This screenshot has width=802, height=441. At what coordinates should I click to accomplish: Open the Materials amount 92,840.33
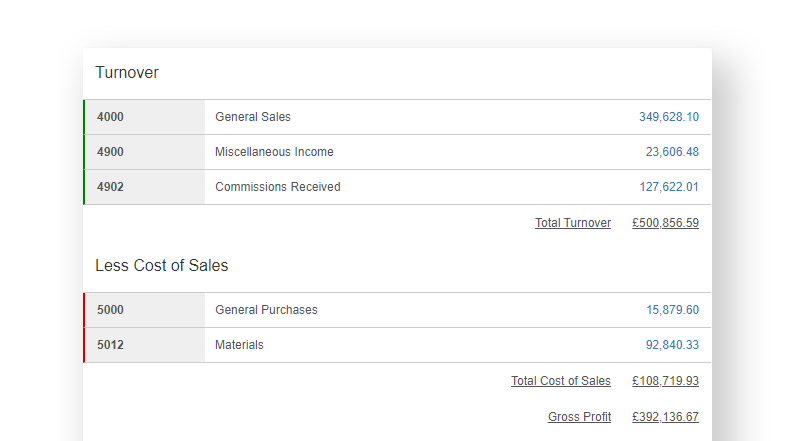pos(672,345)
